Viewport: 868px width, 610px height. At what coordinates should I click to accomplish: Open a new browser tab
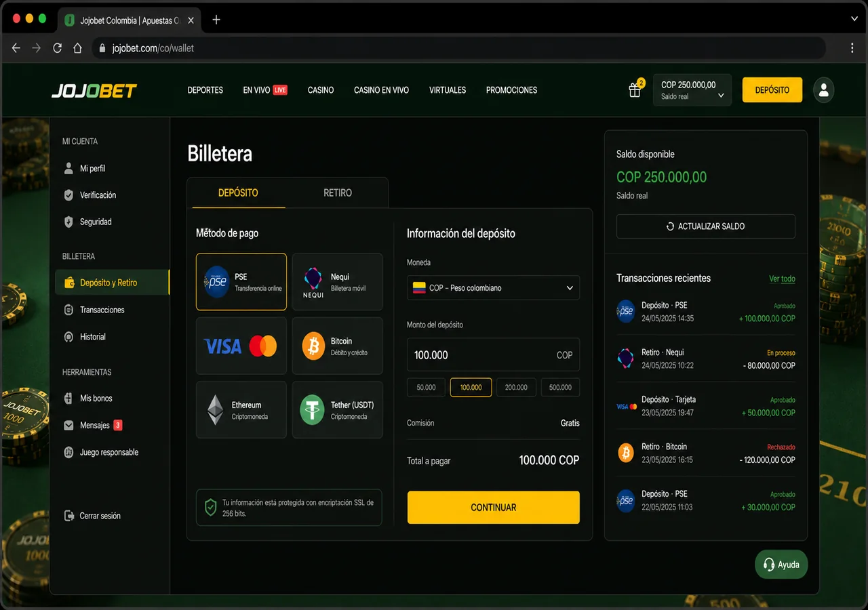(216, 20)
